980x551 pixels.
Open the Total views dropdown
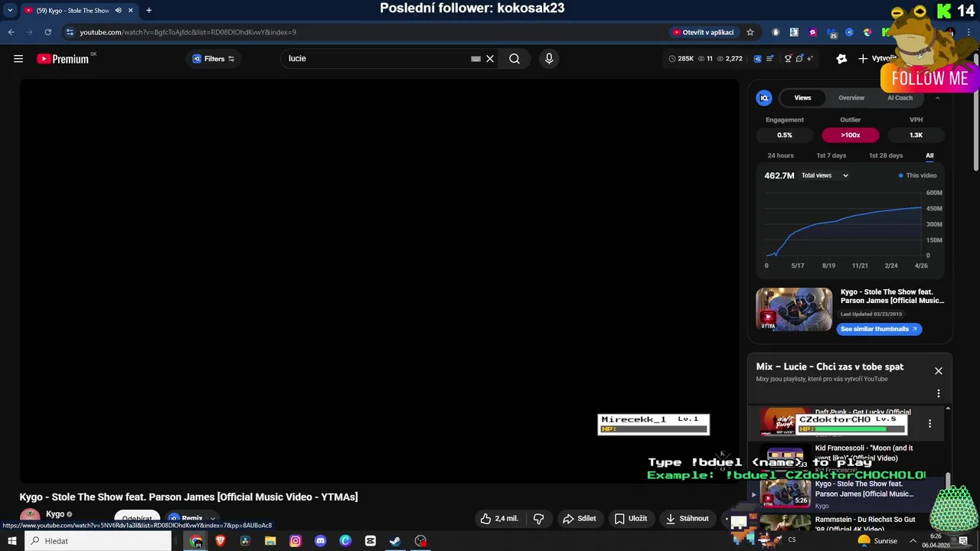[x=825, y=175]
